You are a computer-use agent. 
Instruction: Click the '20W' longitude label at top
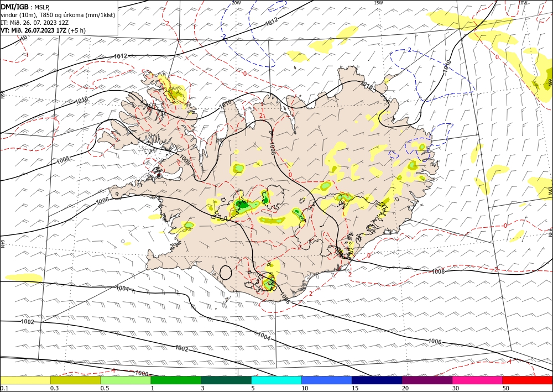(236, 2)
